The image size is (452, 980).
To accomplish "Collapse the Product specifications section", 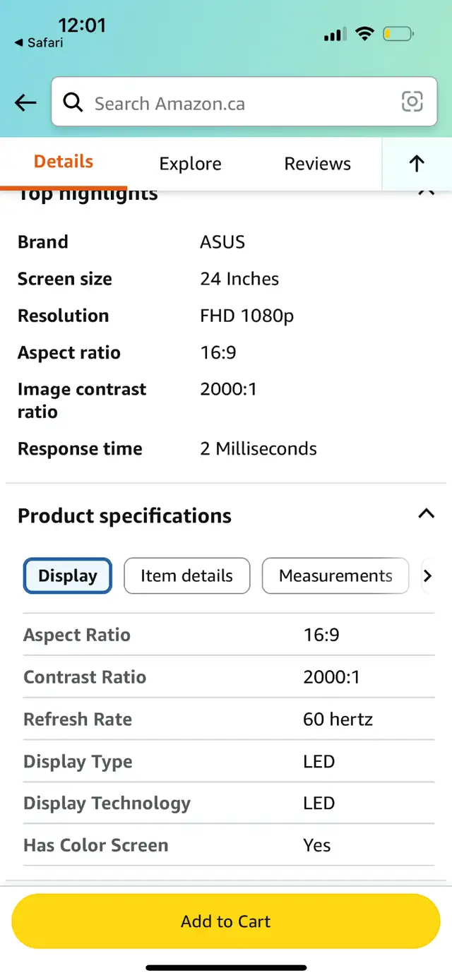I will [x=427, y=514].
